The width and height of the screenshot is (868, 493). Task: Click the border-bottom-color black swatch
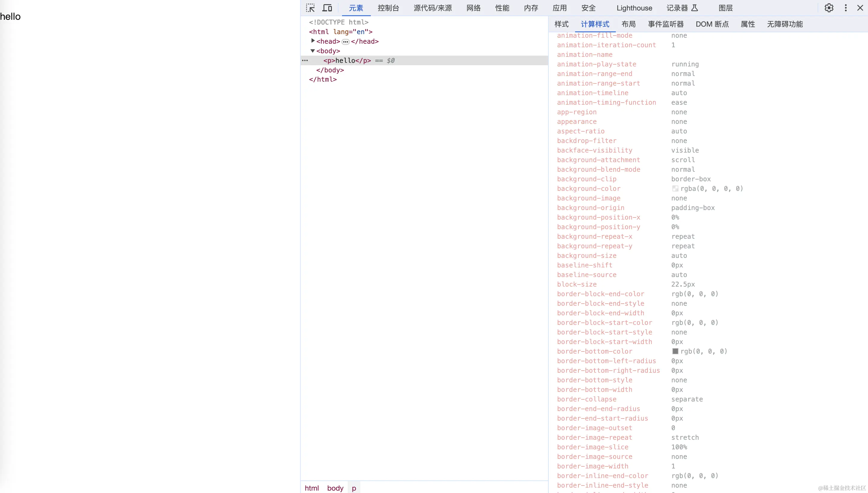pos(675,351)
